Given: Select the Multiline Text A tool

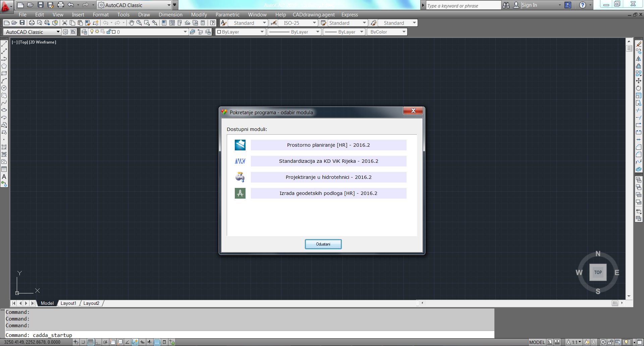Looking at the screenshot, I should coord(4,177).
